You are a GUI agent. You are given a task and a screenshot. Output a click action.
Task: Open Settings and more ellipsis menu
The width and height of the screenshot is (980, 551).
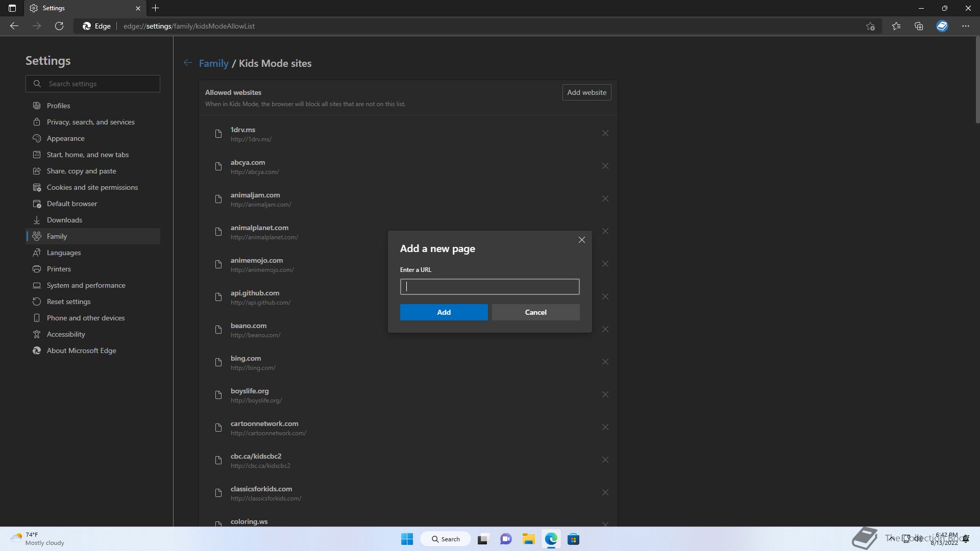coord(966,26)
